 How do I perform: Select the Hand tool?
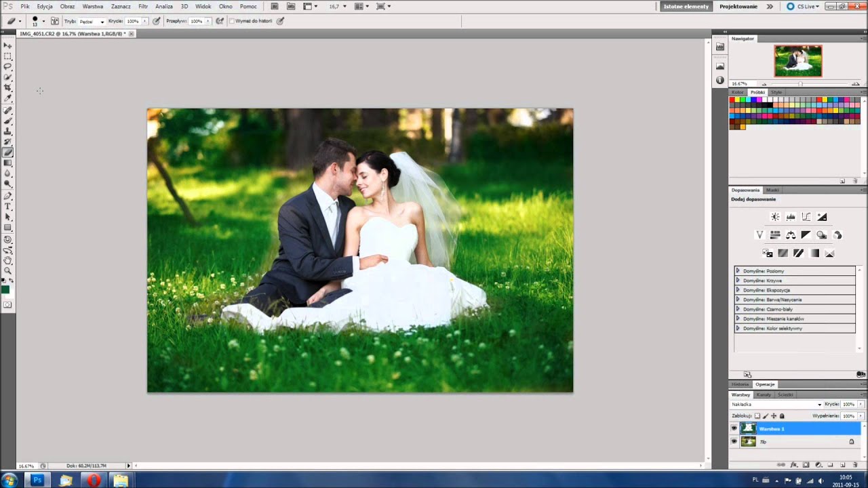7,260
